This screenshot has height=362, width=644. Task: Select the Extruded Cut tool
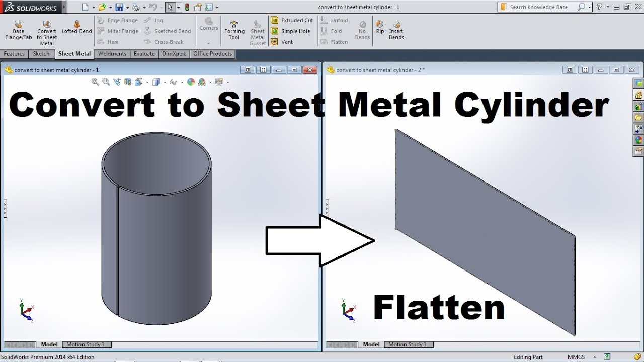point(292,20)
